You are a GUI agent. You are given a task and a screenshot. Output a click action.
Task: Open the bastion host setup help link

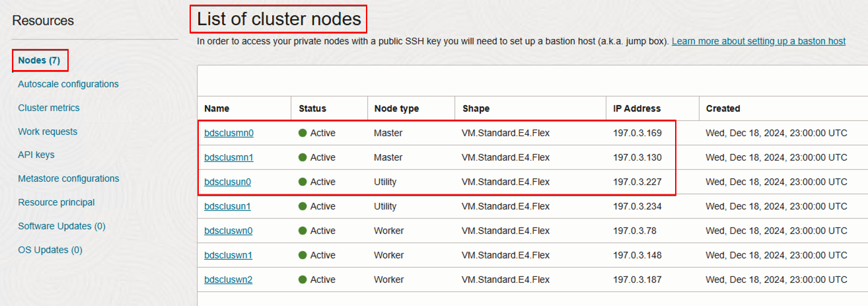(758, 41)
